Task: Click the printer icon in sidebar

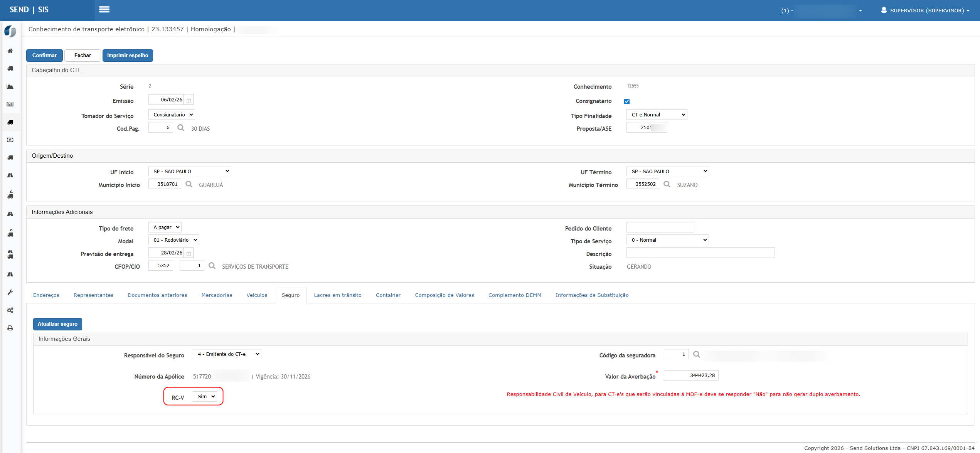Action: pos(10,328)
